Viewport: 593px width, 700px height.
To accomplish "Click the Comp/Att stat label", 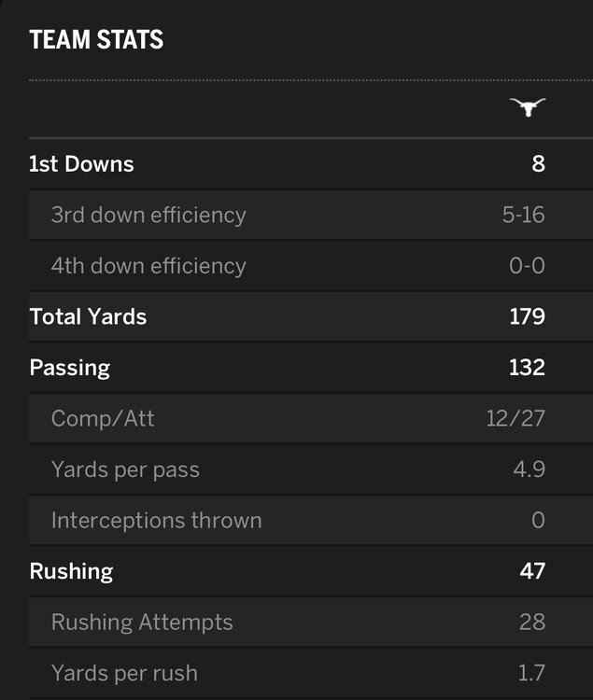I will tap(103, 418).
